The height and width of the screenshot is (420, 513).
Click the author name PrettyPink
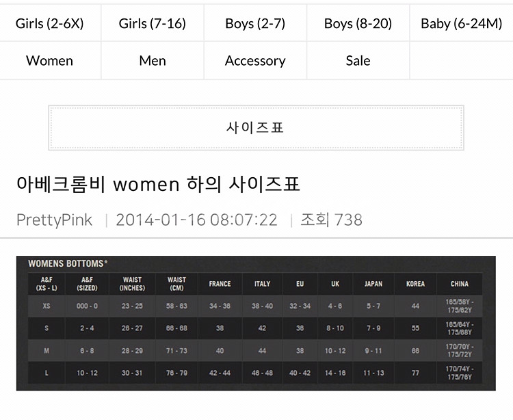[x=54, y=220]
